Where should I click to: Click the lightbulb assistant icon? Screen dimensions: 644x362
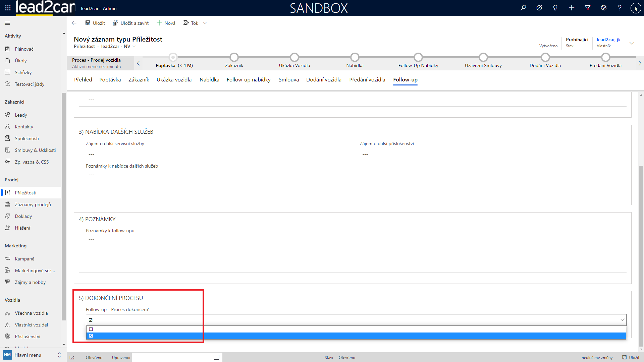coord(555,8)
